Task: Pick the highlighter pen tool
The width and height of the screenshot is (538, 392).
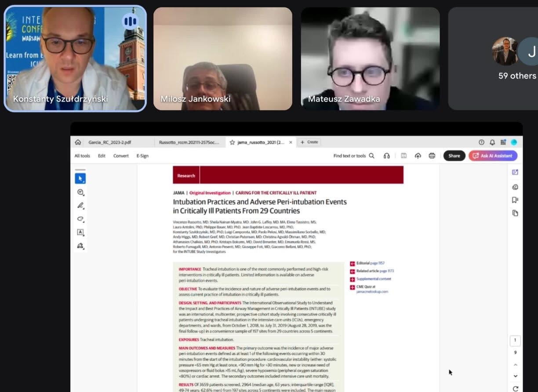Action: [80, 206]
